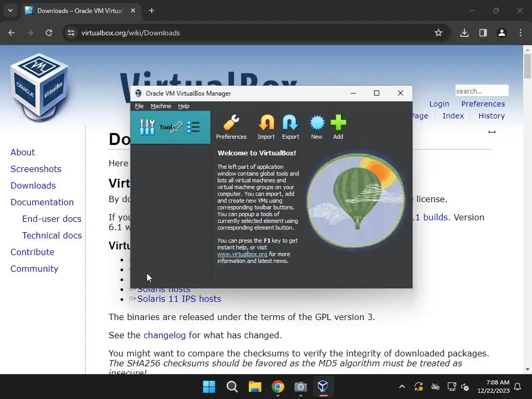Open the changelog link

(x=165, y=335)
